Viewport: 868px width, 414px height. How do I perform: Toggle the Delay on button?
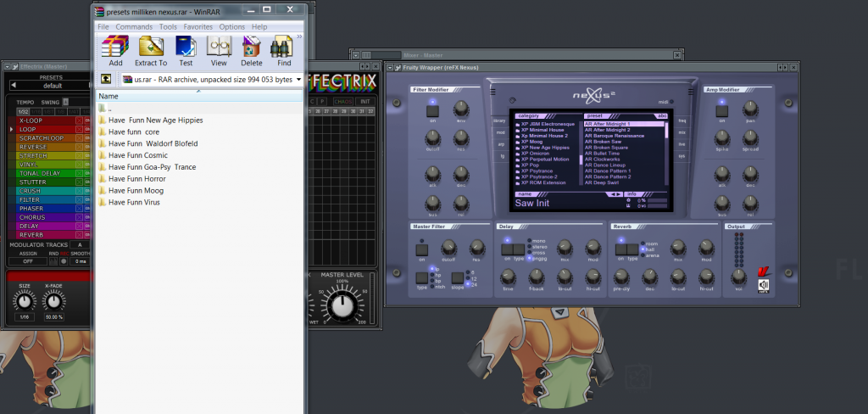(507, 249)
